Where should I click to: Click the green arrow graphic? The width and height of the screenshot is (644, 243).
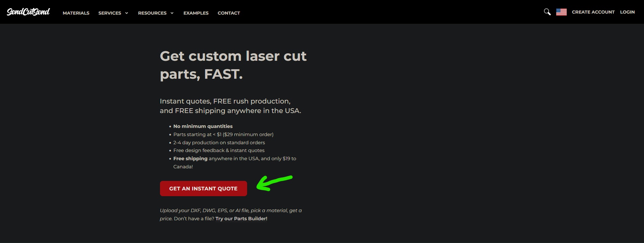[x=274, y=183]
